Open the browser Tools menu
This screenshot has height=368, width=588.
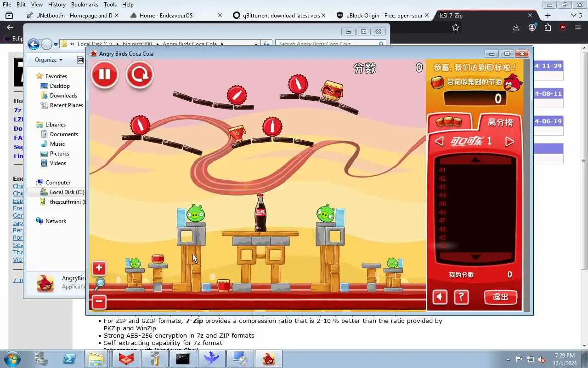coord(110,5)
